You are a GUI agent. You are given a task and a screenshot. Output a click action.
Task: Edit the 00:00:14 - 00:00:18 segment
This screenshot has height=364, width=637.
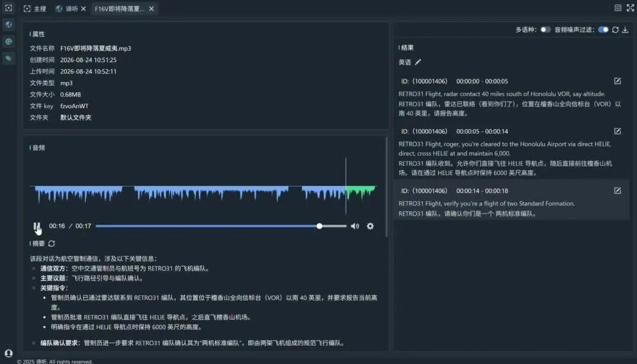pos(617,191)
